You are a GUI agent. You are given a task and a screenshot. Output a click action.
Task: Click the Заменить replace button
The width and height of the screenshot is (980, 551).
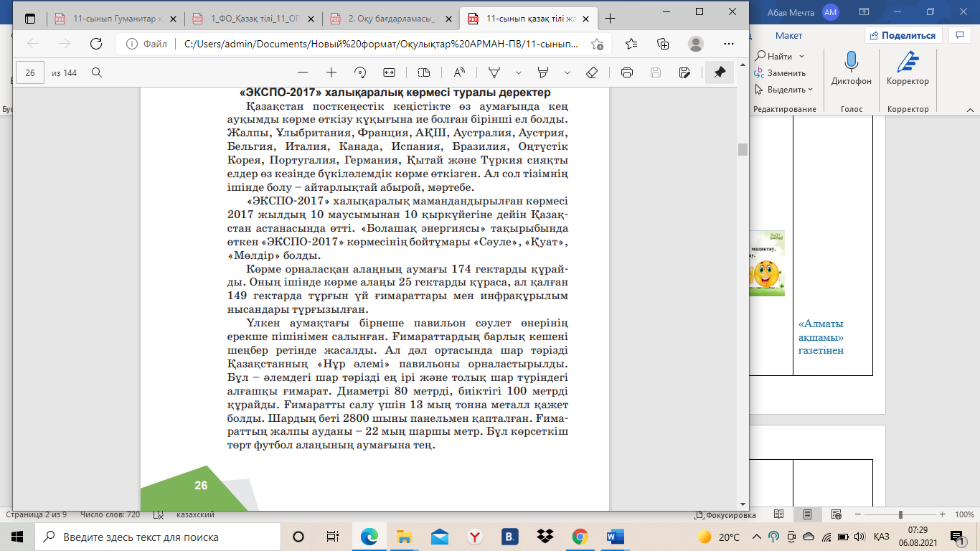point(781,73)
